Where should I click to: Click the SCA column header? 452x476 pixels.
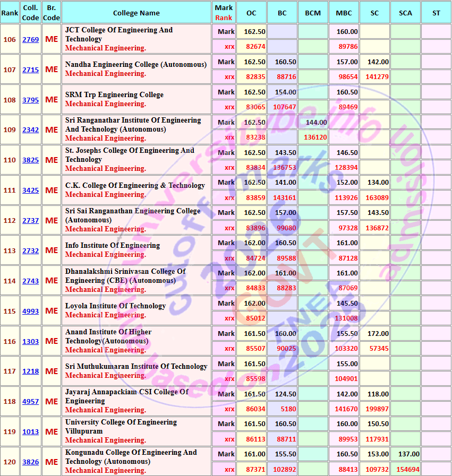(x=405, y=12)
